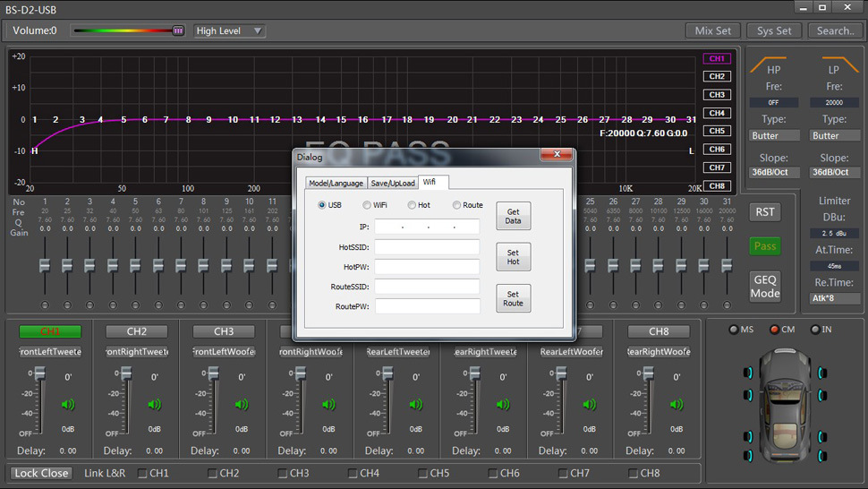
Task: Choose the Route connection radio option
Action: point(457,205)
